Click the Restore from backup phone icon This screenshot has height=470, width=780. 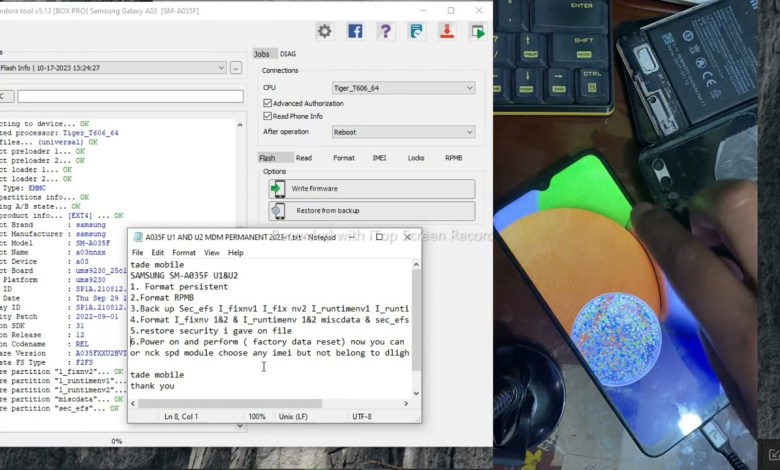point(277,211)
